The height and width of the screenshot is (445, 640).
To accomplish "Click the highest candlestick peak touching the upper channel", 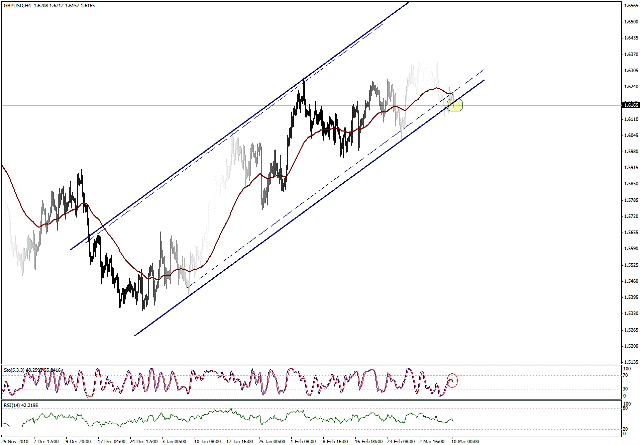I will point(302,81).
